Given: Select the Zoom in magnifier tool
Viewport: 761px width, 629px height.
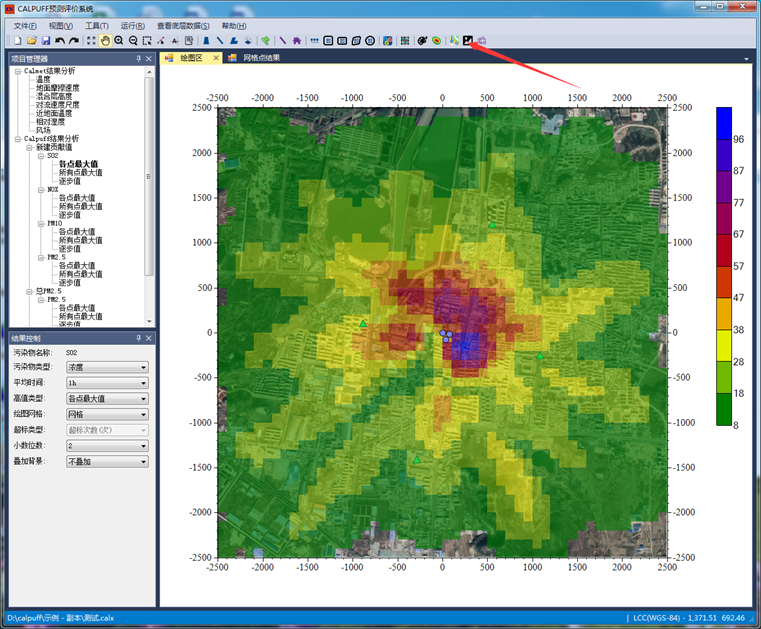Looking at the screenshot, I should click(119, 40).
